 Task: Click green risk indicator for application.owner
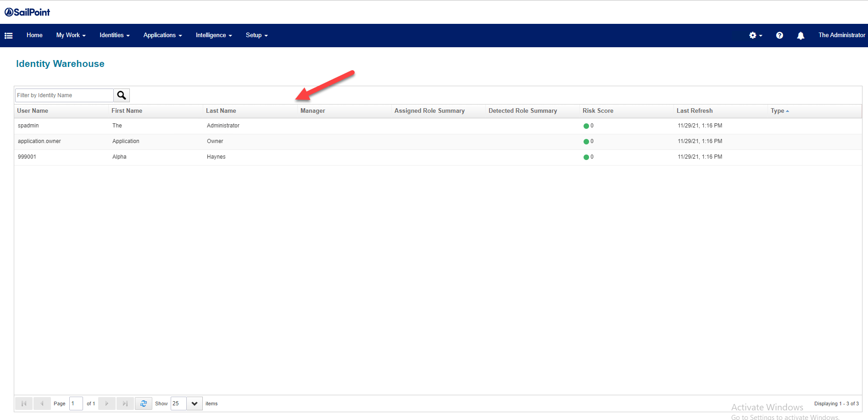(586, 142)
